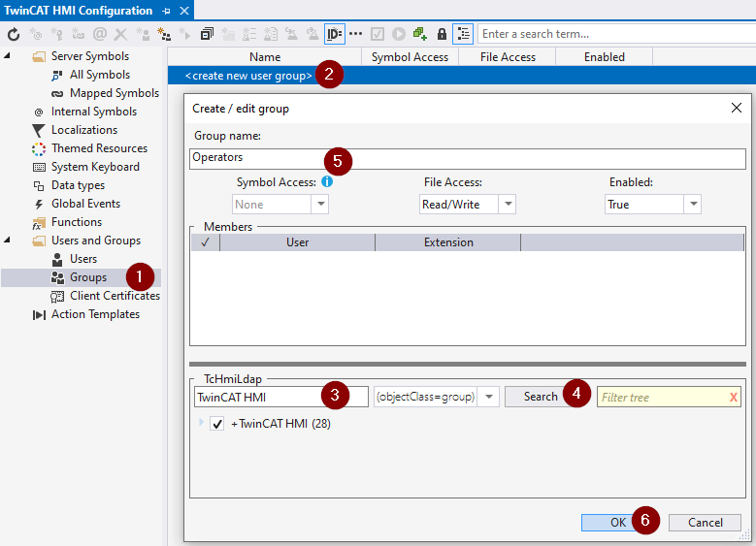Select the <create new user group> row
This screenshot has width=756, height=546.
[x=461, y=76]
